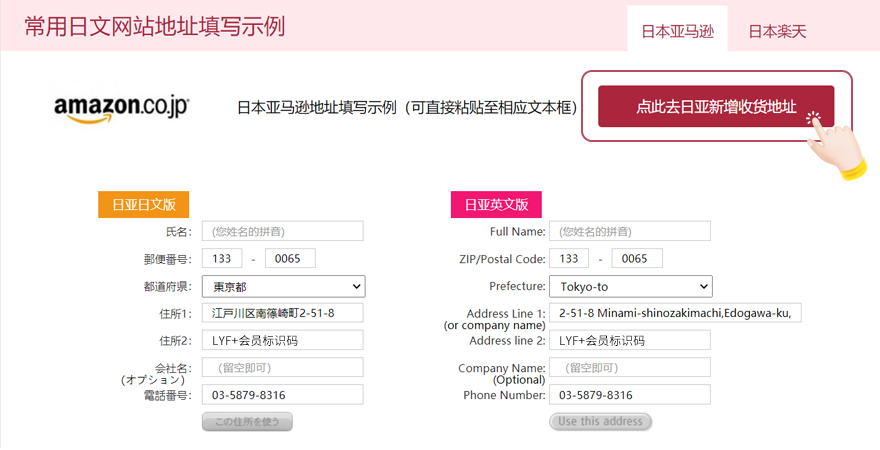Switch to the 日本亚马逊 tab
This screenshot has height=450, width=880.
pyautogui.click(x=677, y=31)
